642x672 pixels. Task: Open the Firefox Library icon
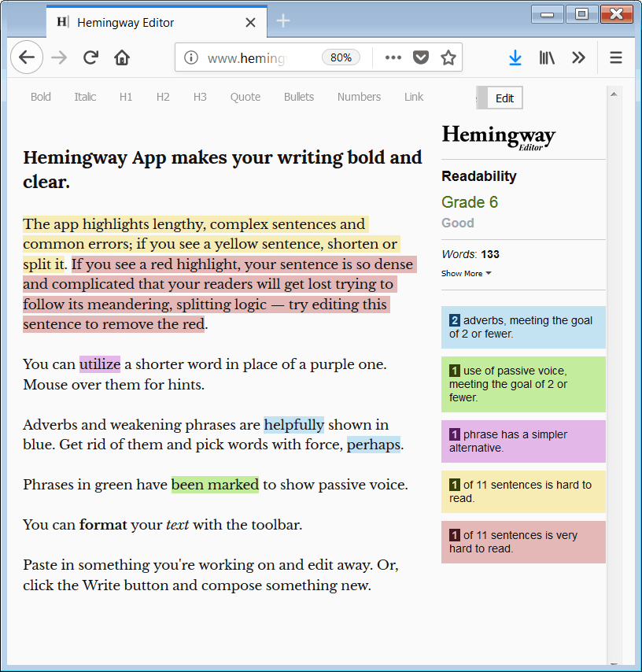click(x=547, y=57)
